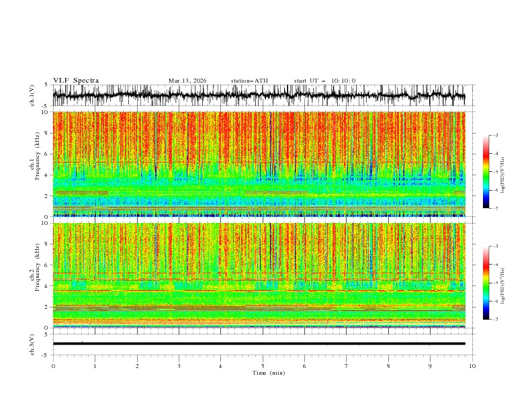Click the ch.1 spectrogram panel
Viewport: 532px width, 411px height.
259,164
